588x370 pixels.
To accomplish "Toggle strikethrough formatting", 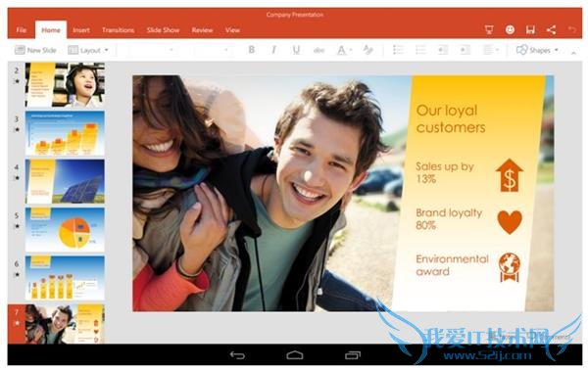I will tap(318, 50).
